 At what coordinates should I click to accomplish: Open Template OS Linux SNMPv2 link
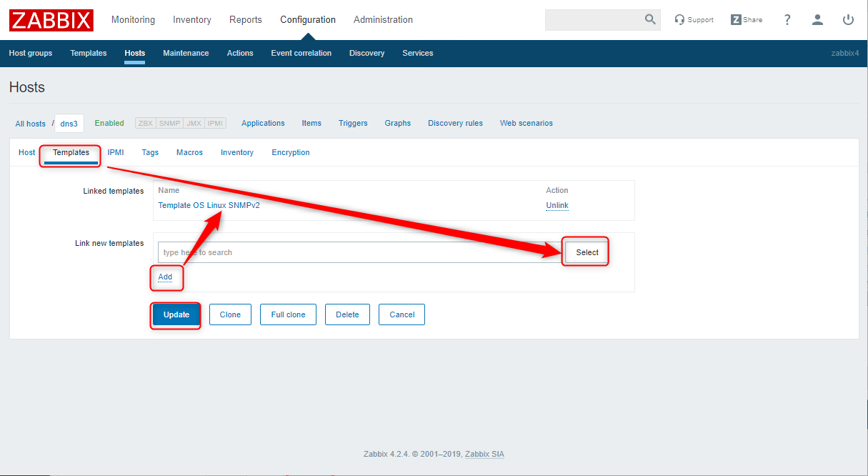click(209, 205)
